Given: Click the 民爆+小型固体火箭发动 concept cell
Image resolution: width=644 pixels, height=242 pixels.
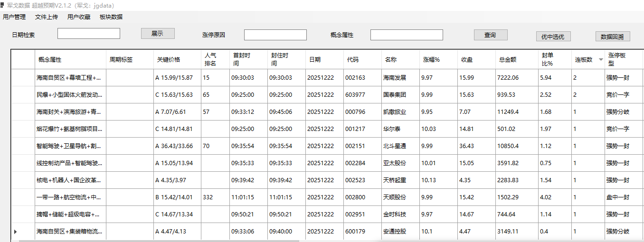Looking at the screenshot, I should tap(71, 95).
